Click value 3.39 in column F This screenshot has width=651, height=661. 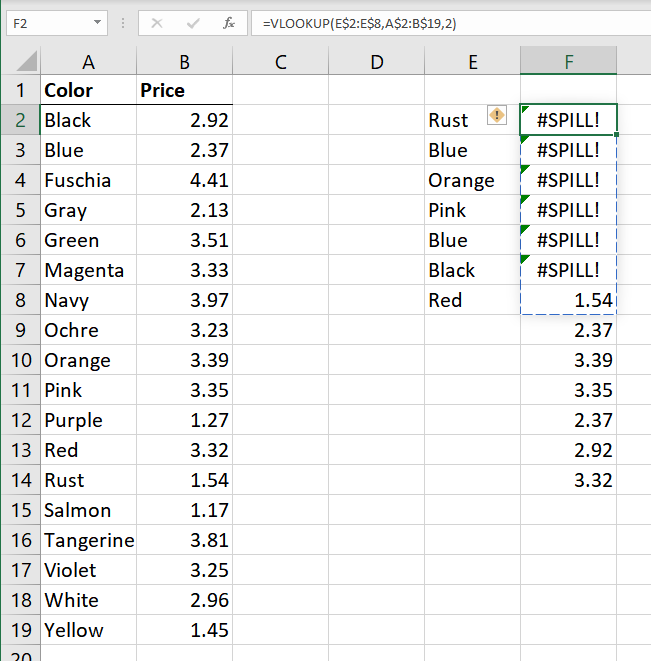[x=568, y=360]
